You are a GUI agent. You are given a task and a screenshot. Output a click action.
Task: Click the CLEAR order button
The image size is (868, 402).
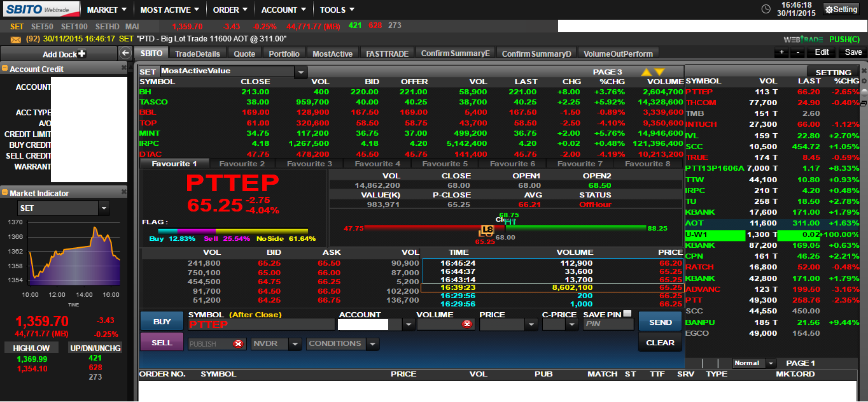660,343
